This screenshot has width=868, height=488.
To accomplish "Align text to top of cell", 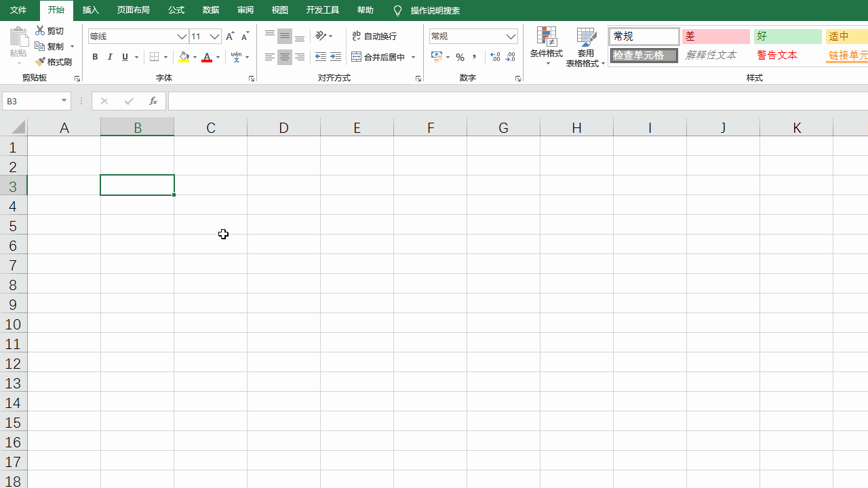I will click(x=270, y=36).
